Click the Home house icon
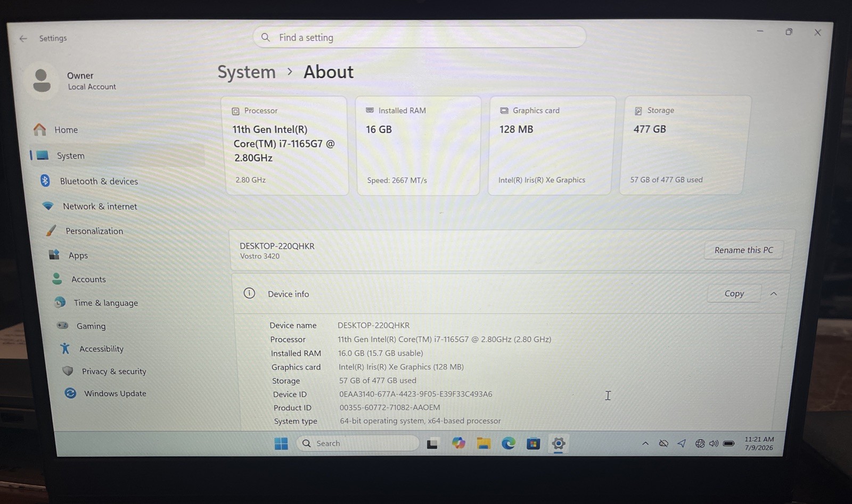This screenshot has height=504, width=852. 39,129
